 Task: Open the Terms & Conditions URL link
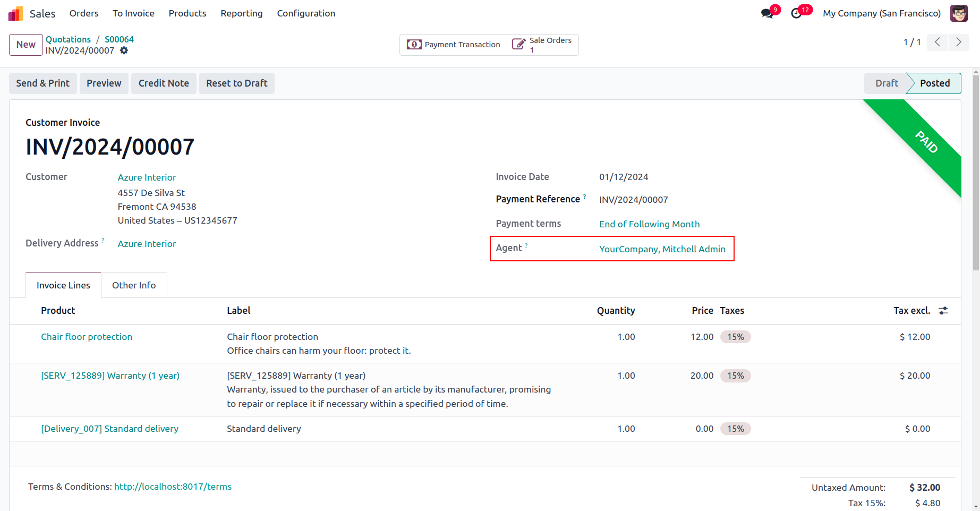tap(173, 487)
